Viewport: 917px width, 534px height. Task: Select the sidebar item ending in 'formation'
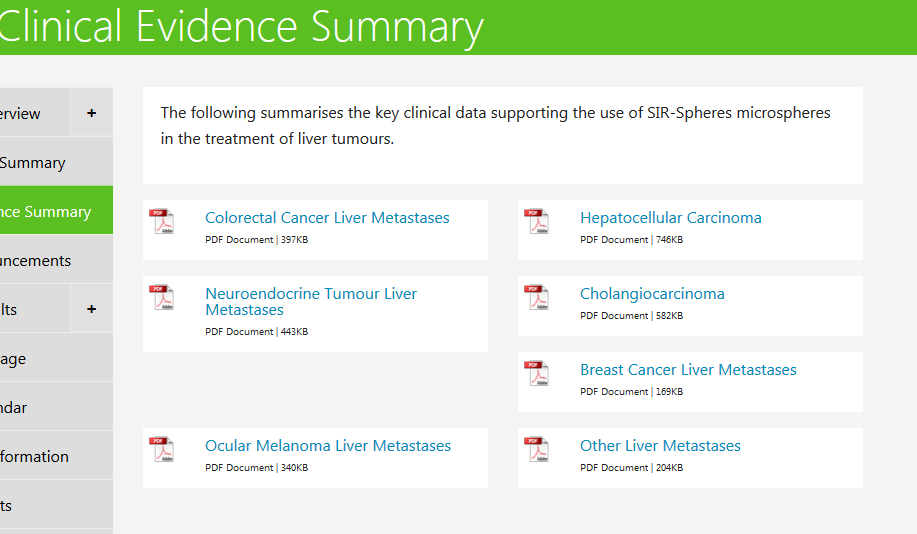56,456
